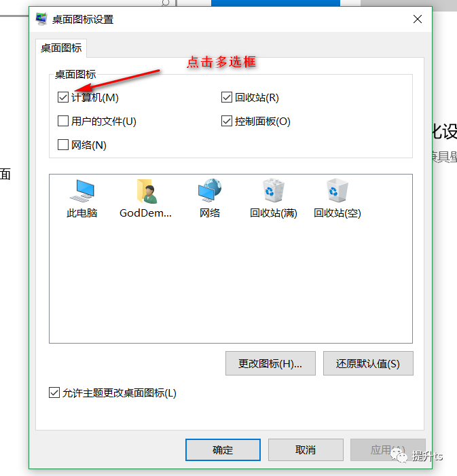457x476 pixels.
Task: Uncheck the 控制面板(O) checkbox
Action: (227, 121)
